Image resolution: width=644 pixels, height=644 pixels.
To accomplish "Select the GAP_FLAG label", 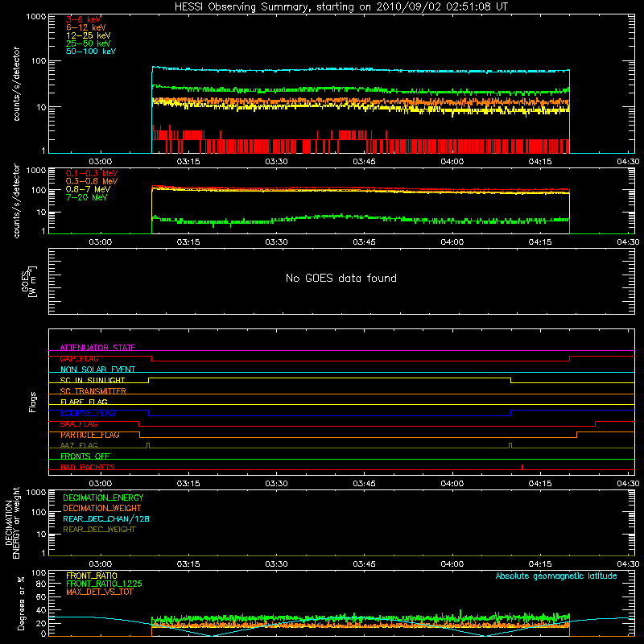I will [x=79, y=358].
